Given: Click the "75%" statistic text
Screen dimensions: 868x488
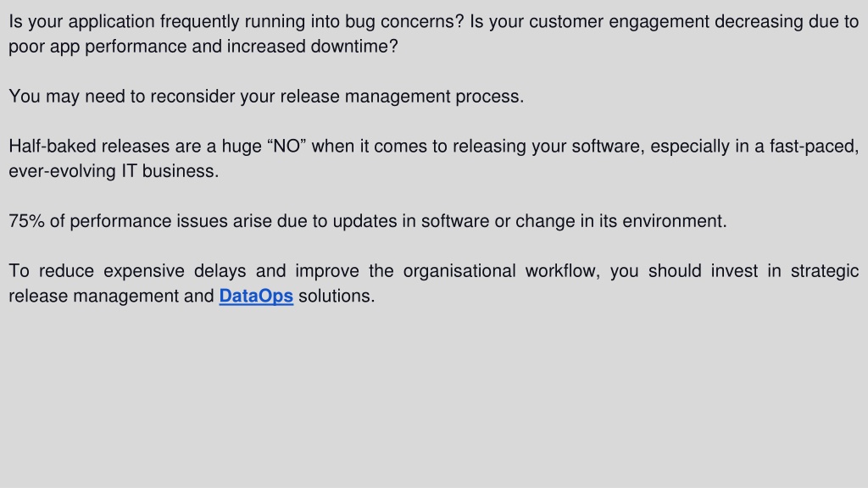Looking at the screenshot, I should tap(26, 221).
